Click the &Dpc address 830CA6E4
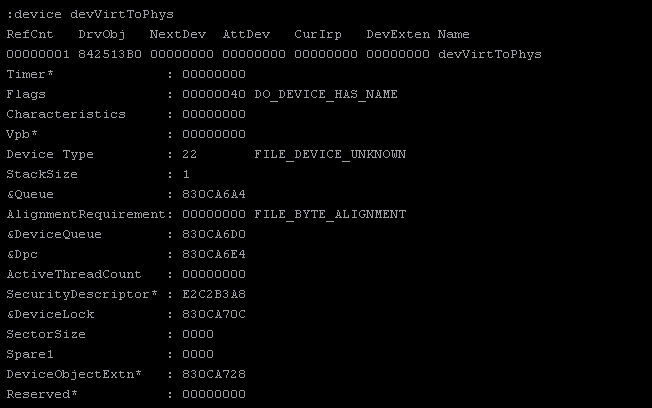Screen dimensions: 652x408 coord(214,254)
